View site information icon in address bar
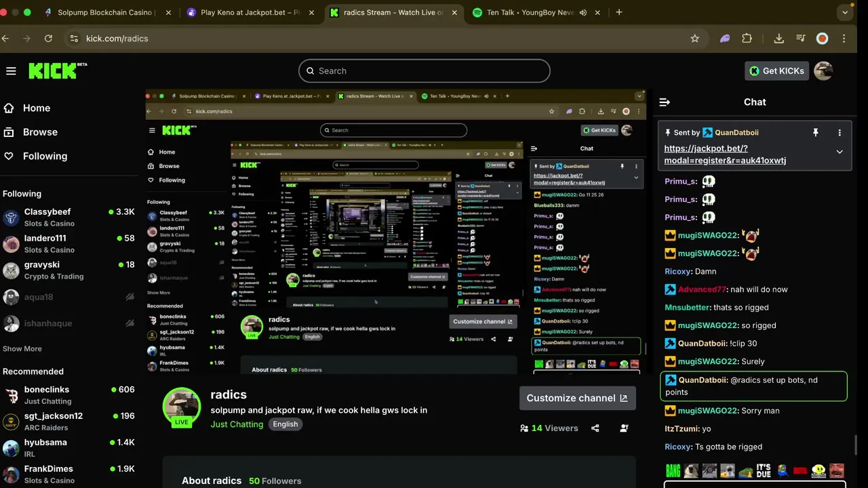This screenshot has height=488, width=868. [x=74, y=39]
